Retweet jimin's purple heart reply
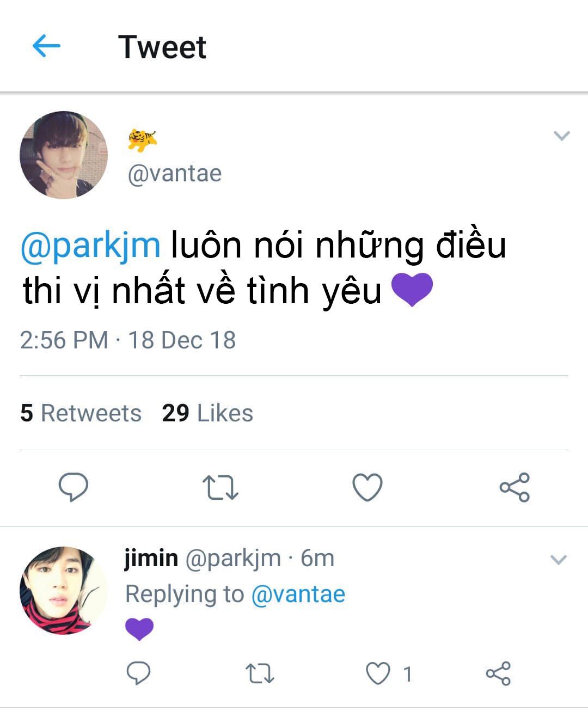 click(x=260, y=673)
